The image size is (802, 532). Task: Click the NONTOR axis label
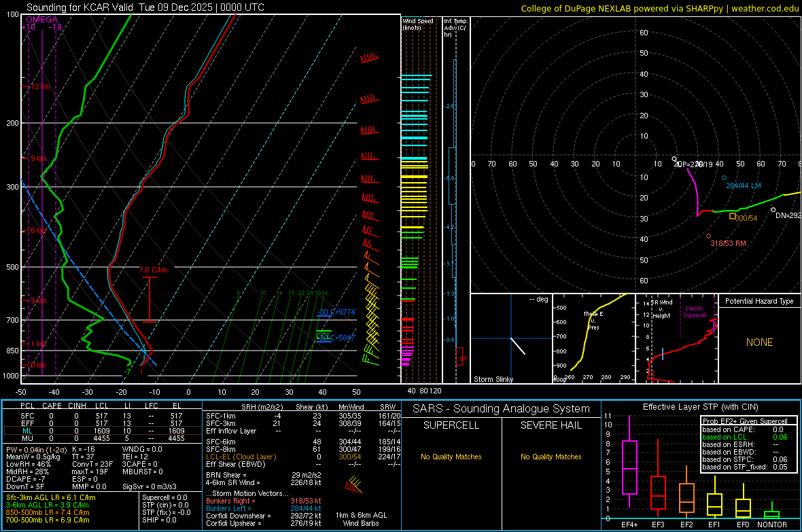click(x=772, y=525)
